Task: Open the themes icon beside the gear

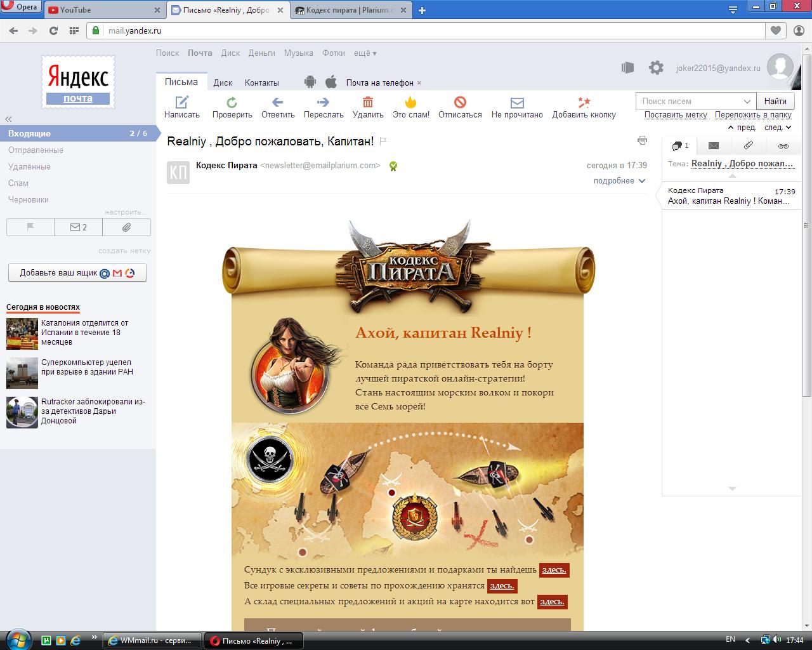Action: (627, 68)
